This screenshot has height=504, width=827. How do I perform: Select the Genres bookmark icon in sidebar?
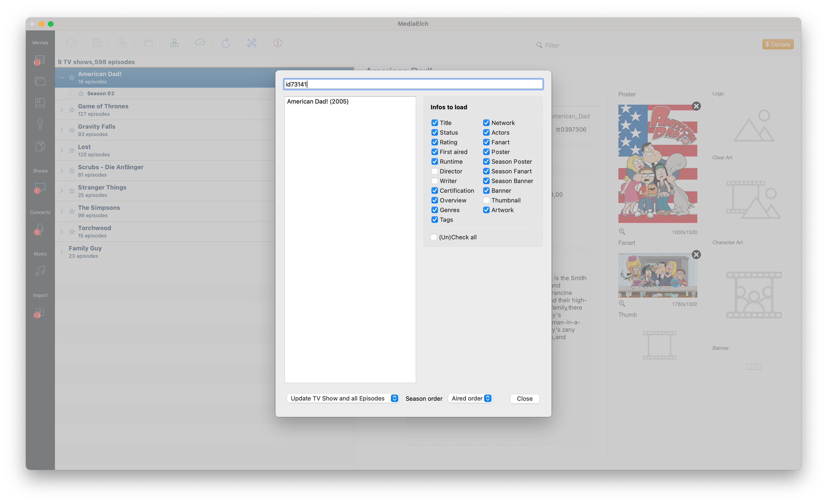(x=40, y=103)
